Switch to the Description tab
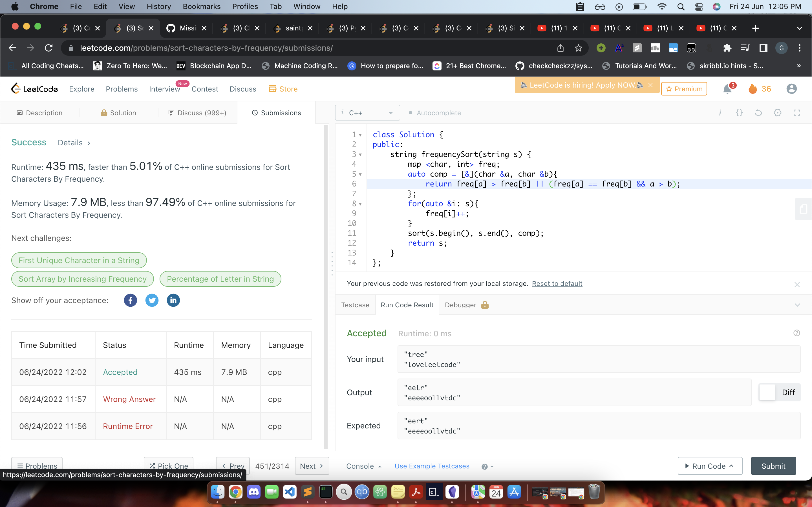This screenshot has height=507, width=812. pyautogui.click(x=39, y=113)
